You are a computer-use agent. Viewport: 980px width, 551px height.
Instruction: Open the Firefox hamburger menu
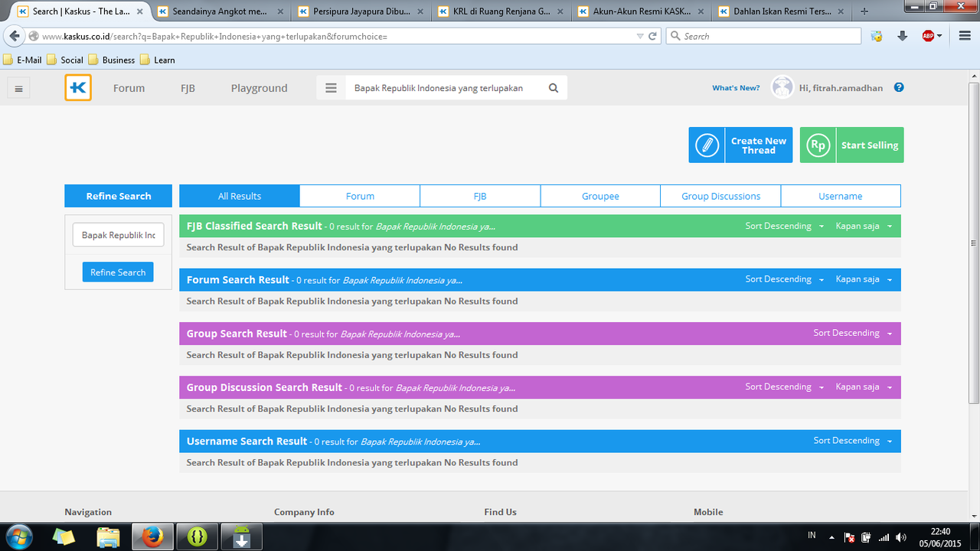pyautogui.click(x=965, y=36)
